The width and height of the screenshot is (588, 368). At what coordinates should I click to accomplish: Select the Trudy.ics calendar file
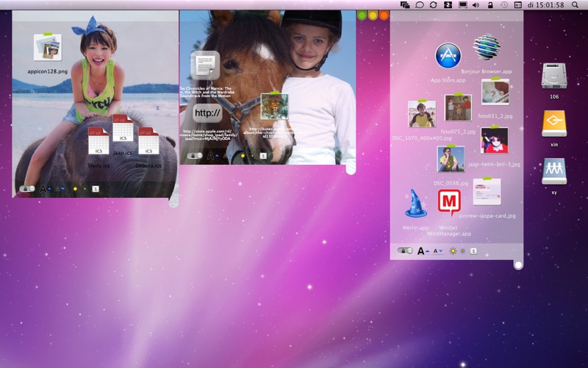coord(98,140)
